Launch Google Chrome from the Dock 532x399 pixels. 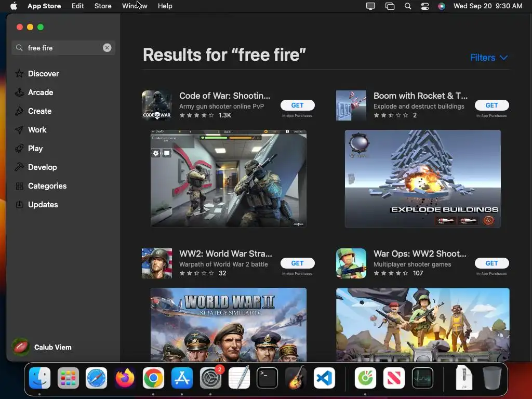(x=153, y=378)
